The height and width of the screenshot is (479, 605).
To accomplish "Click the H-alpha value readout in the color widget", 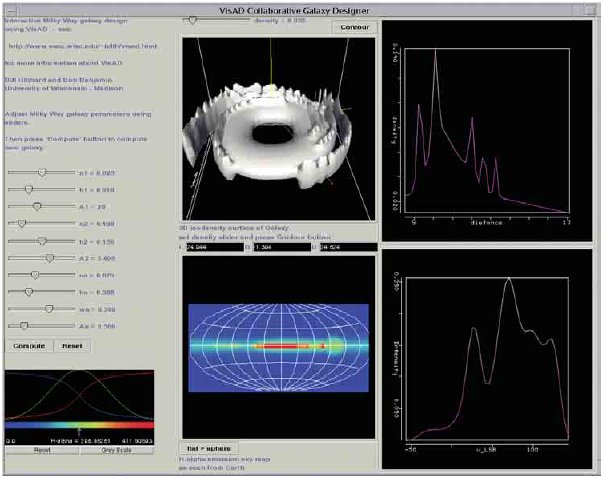I will click(81, 441).
